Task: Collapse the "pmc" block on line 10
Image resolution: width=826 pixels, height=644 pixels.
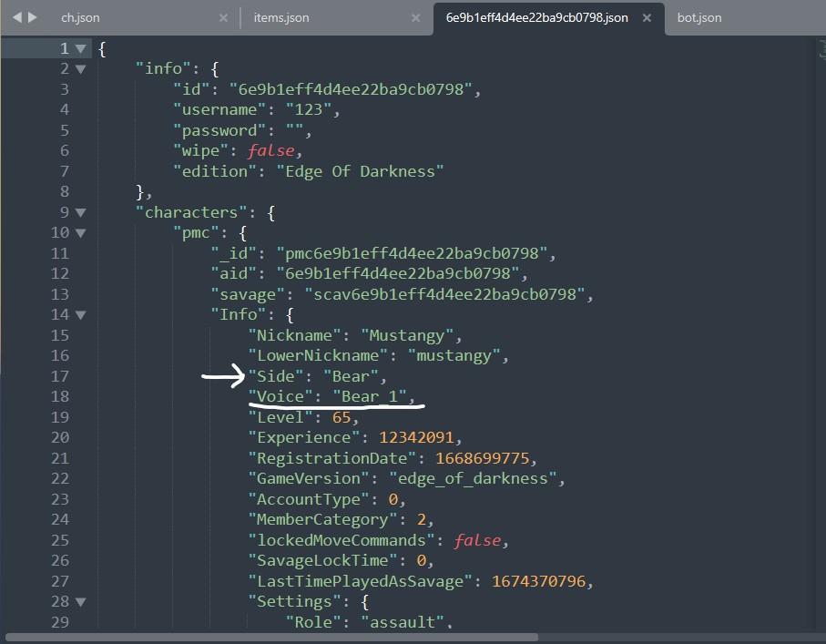Action: (81, 233)
